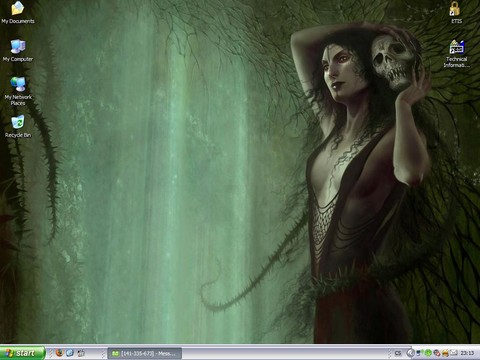Open the Start menu

[22, 353]
